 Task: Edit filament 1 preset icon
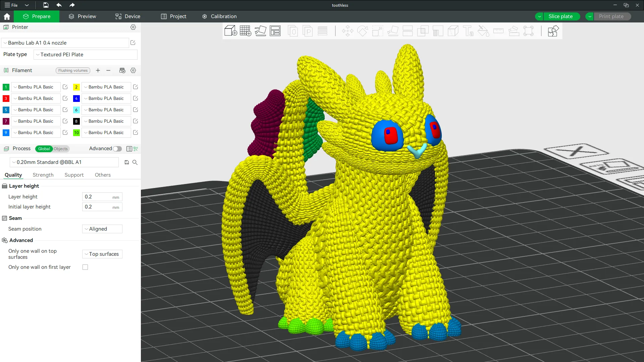click(x=65, y=87)
